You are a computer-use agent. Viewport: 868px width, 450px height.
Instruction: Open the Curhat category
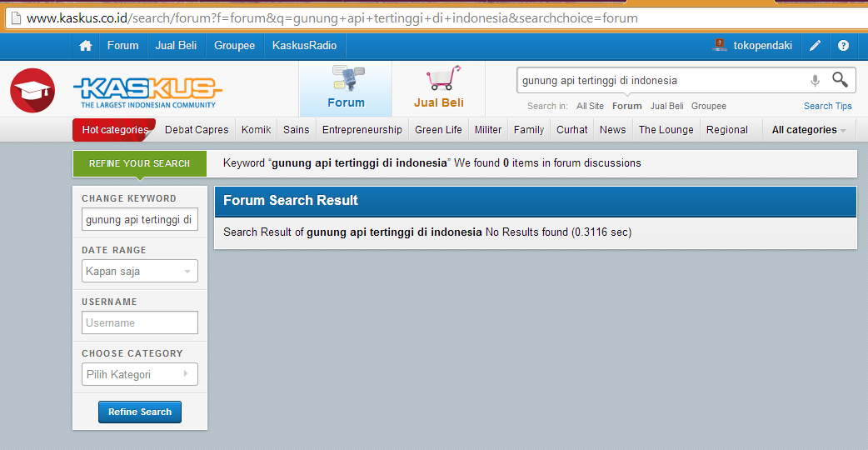click(571, 129)
